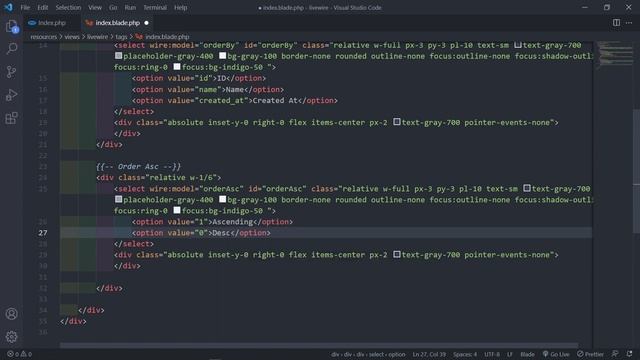This screenshot has width=640, height=360.
Task: Open Terminal menu
Action: click(x=155, y=7)
